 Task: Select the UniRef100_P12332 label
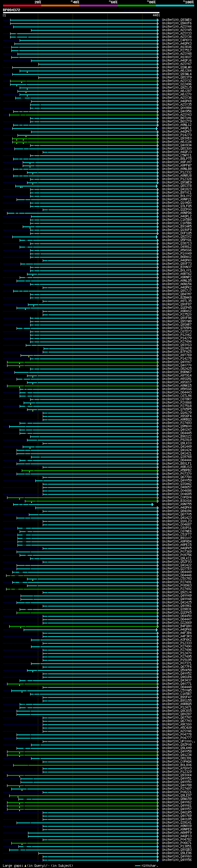(x=177, y=172)
